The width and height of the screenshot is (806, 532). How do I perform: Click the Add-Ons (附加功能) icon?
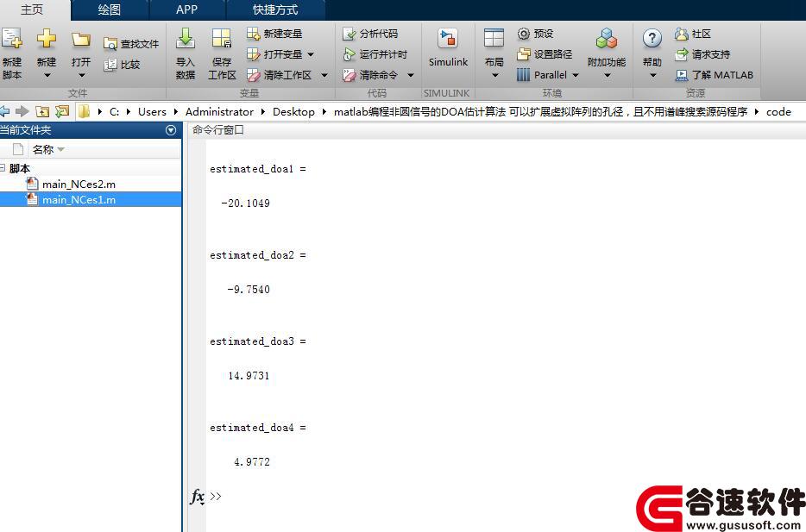coord(607,39)
